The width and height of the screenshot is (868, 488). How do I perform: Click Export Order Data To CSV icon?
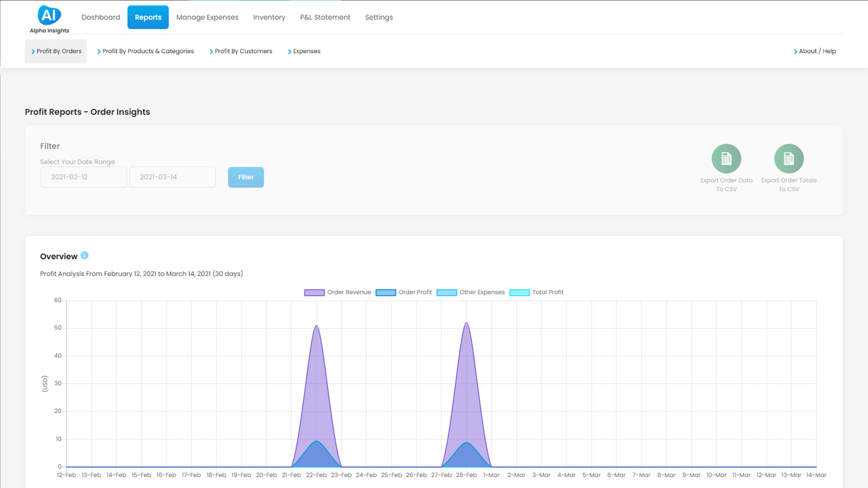click(726, 159)
